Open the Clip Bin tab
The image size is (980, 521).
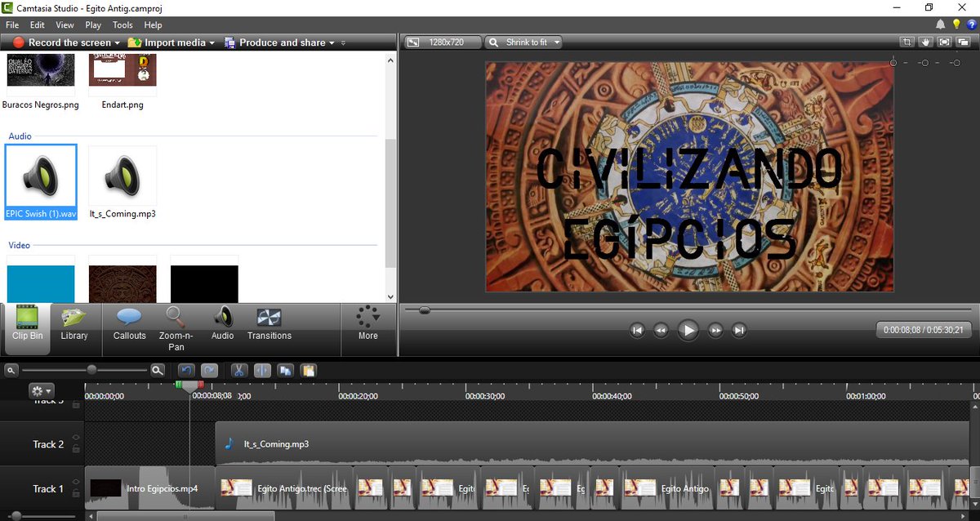(28, 328)
